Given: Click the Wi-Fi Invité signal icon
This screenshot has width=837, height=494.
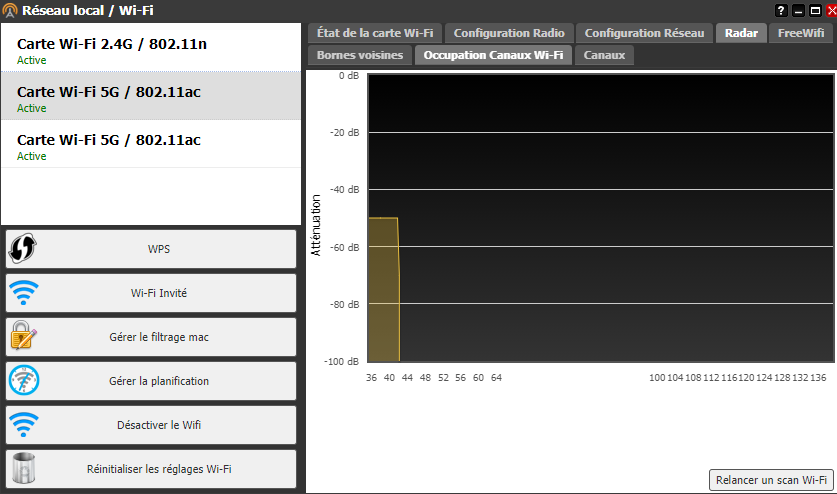Looking at the screenshot, I should (23, 293).
